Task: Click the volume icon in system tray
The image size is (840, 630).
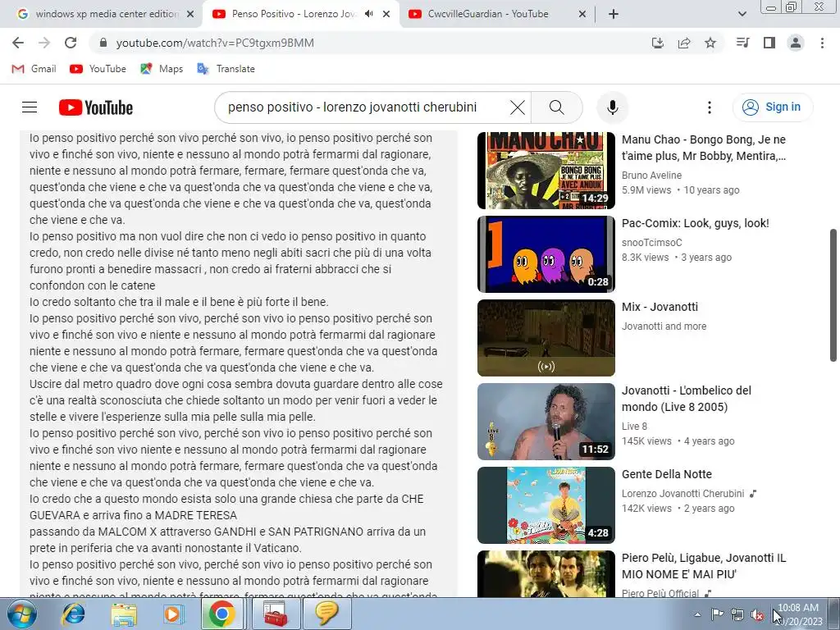Action: click(757, 614)
